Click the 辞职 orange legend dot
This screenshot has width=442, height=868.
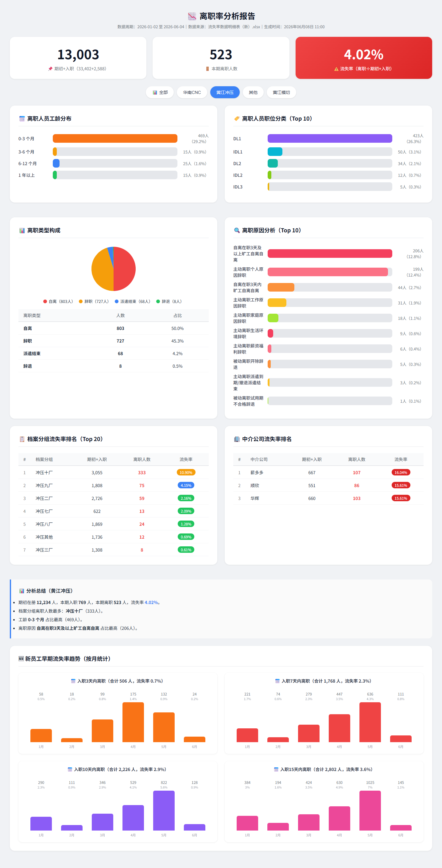click(x=80, y=302)
